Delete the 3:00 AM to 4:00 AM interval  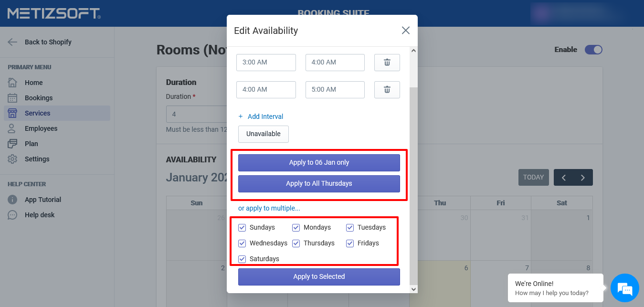click(x=387, y=63)
